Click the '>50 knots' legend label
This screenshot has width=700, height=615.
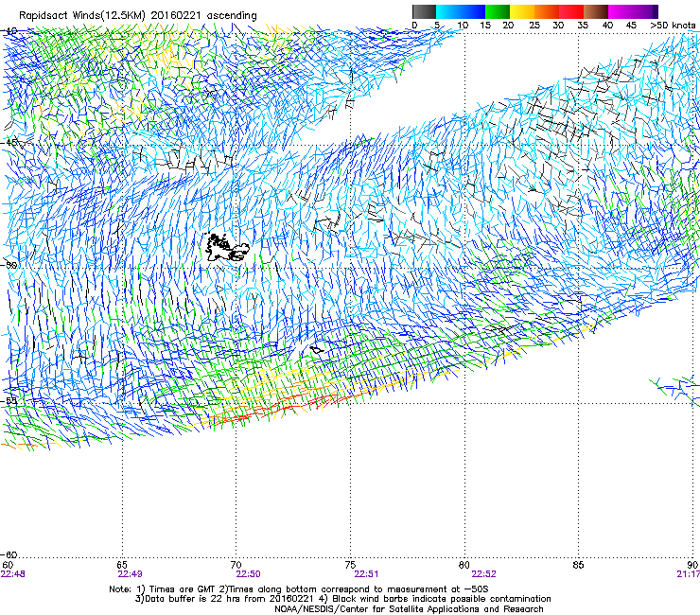click(673, 26)
